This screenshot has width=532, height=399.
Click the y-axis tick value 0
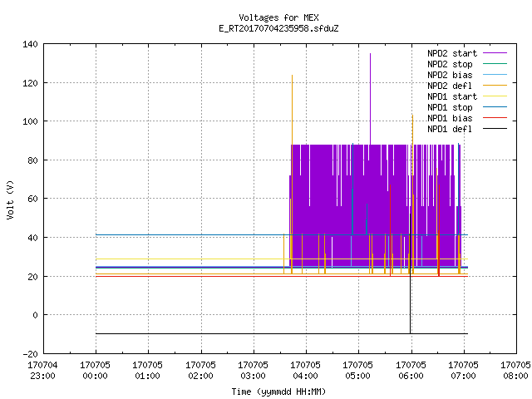[35, 315]
